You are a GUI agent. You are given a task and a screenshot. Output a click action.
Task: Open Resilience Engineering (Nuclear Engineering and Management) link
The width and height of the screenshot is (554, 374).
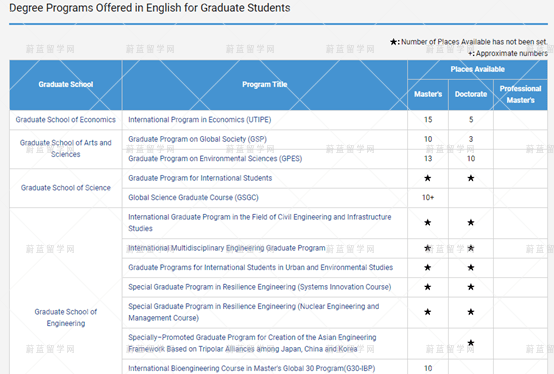click(x=254, y=312)
